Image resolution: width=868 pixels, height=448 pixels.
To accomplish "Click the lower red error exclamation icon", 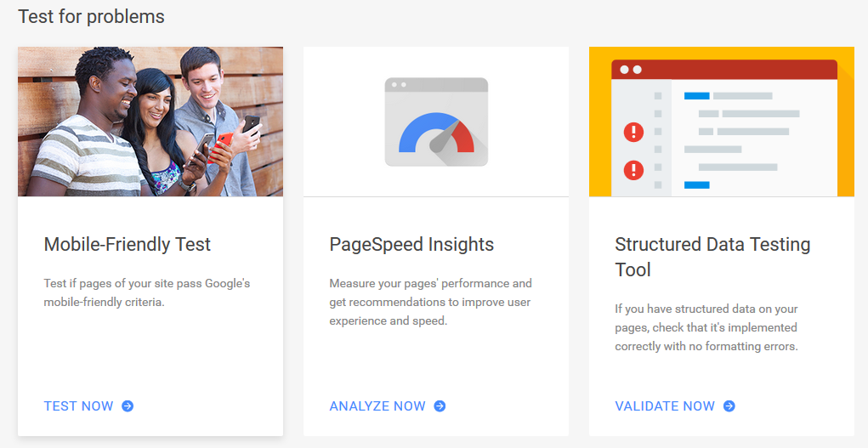I will pyautogui.click(x=633, y=170).
